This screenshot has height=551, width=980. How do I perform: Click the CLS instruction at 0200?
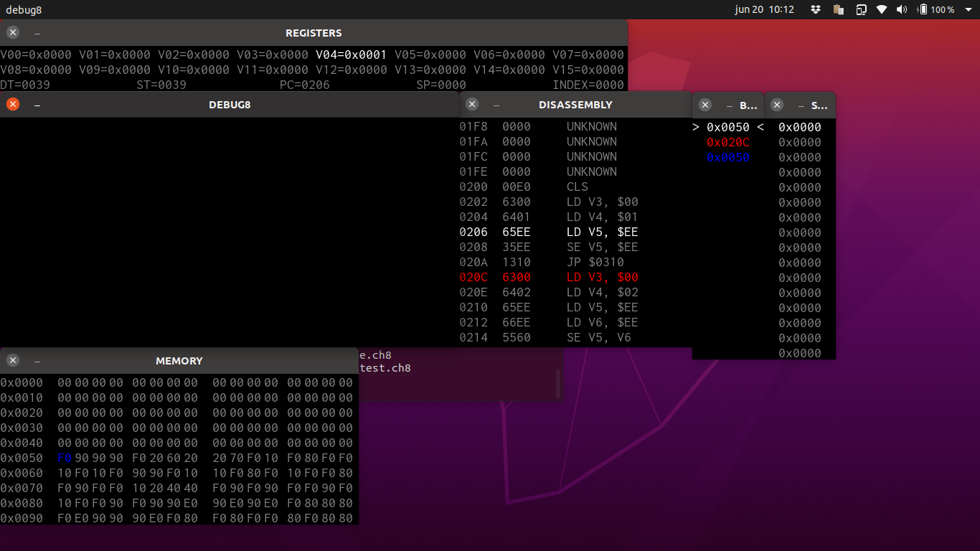click(578, 187)
